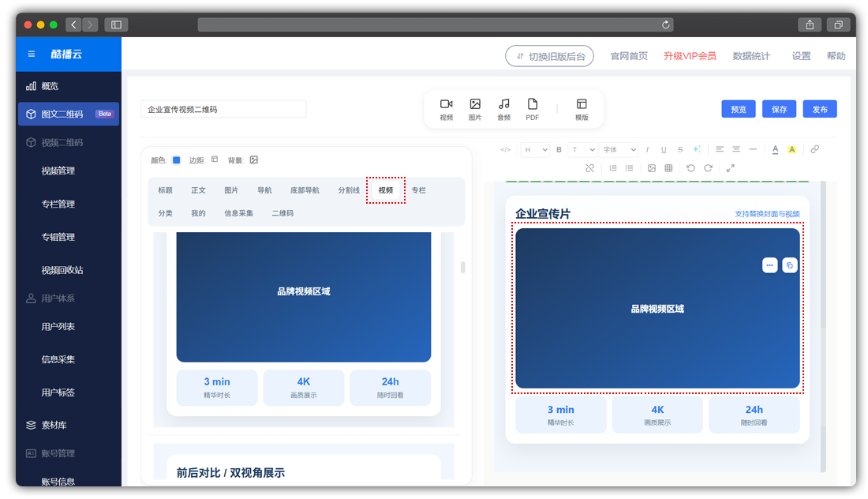868x499 pixels.
Task: Click the 发布 publish button
Action: [820, 110]
